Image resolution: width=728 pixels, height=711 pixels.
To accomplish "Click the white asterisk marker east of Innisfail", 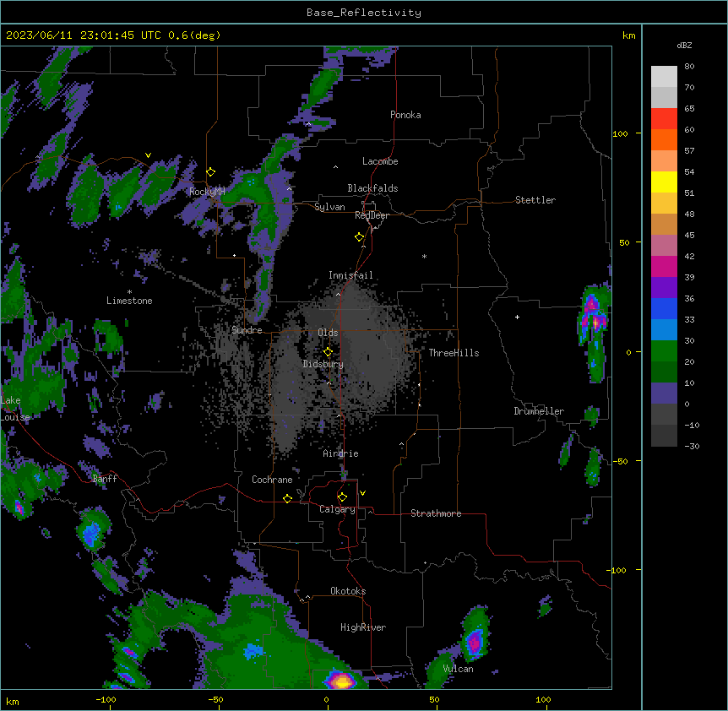I will click(x=424, y=256).
